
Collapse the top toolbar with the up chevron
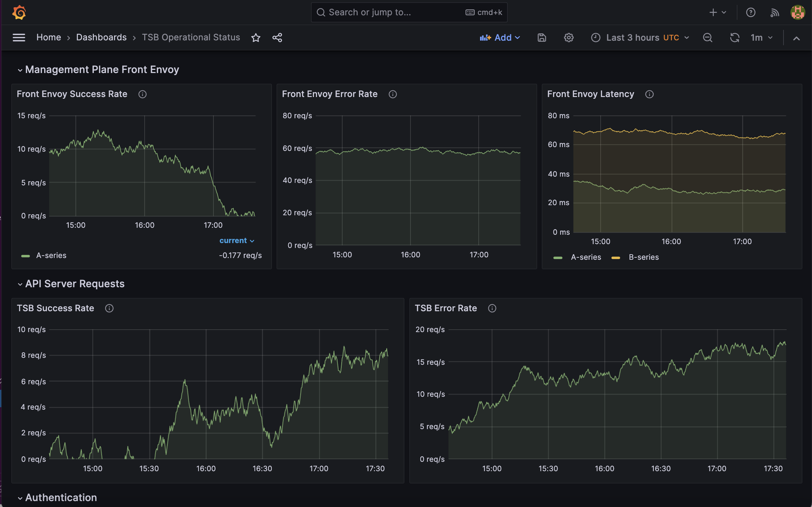point(796,38)
